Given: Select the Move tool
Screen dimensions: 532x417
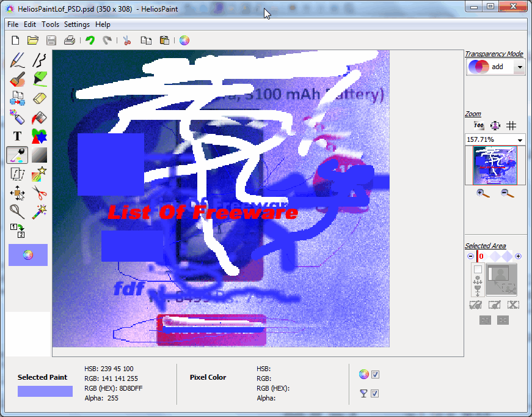Looking at the screenshot, I should (x=17, y=193).
